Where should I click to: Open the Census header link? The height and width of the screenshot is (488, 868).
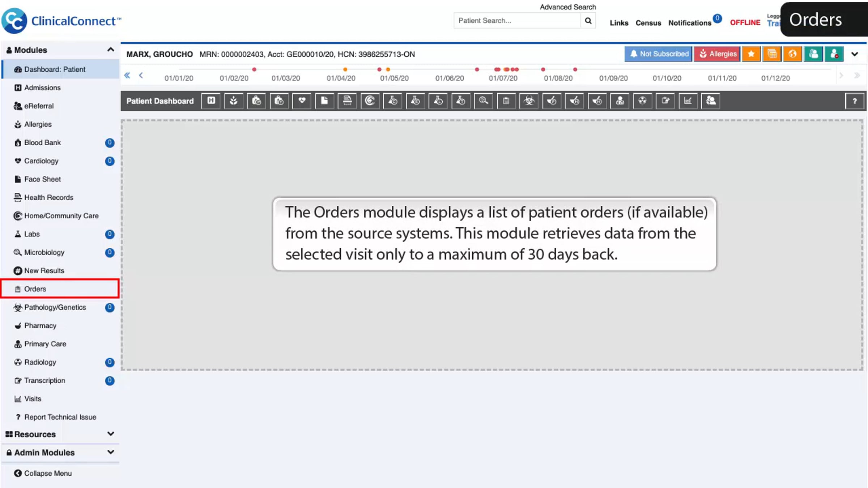pos(648,23)
